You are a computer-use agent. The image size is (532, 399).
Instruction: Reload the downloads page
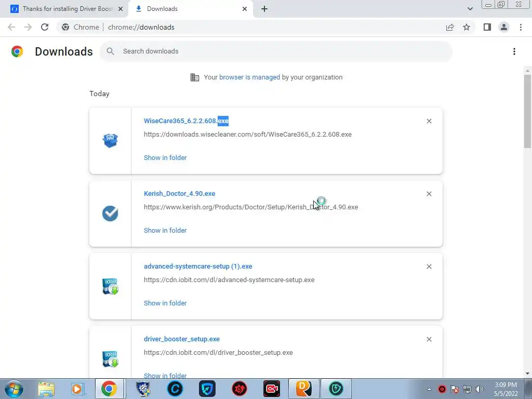45,27
